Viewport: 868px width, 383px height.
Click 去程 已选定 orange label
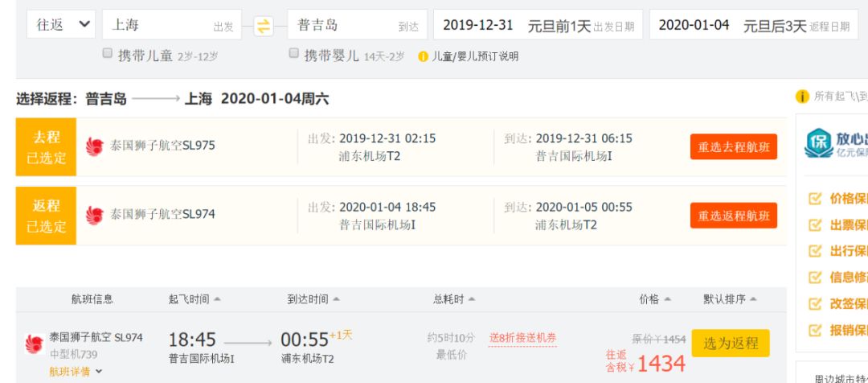[46, 147]
